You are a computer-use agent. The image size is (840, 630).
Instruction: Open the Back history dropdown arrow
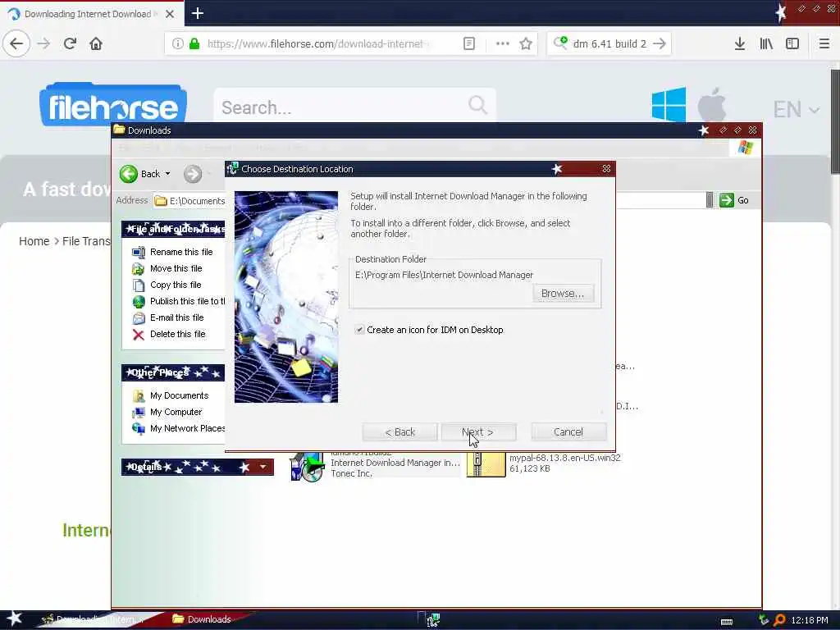click(167, 174)
